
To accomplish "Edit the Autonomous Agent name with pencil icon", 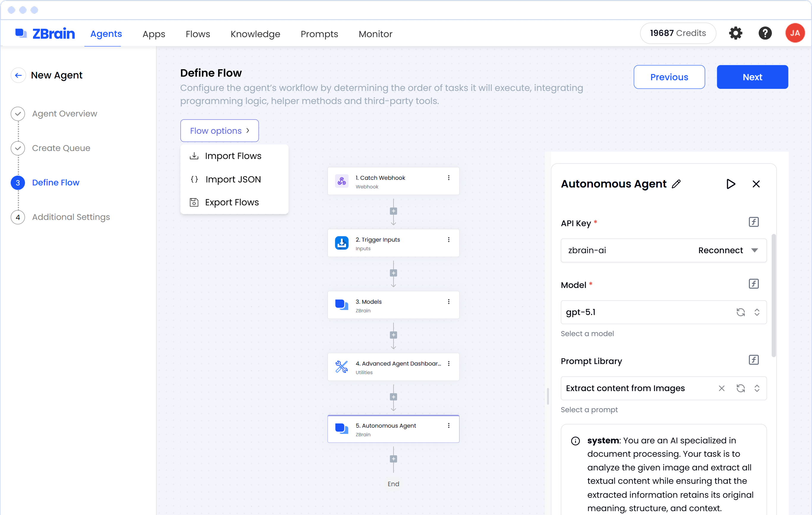I will click(677, 184).
